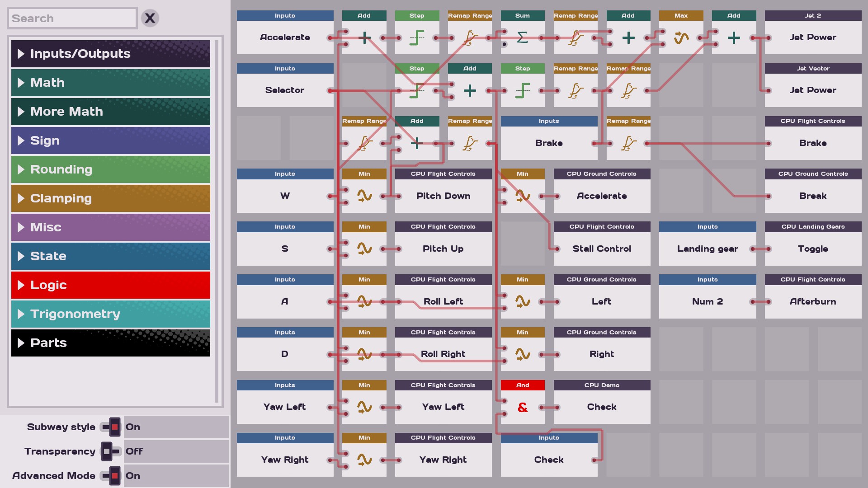
Task: Select the Step node icon in top row
Action: [417, 38]
